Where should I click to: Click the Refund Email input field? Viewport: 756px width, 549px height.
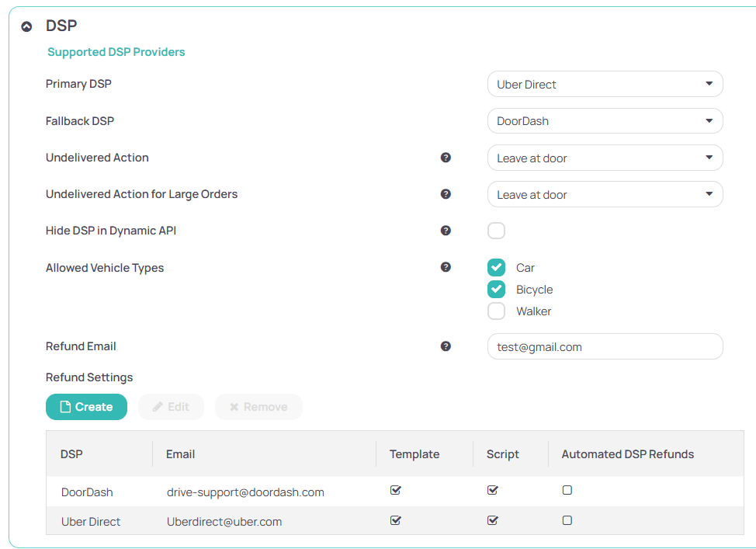point(605,346)
